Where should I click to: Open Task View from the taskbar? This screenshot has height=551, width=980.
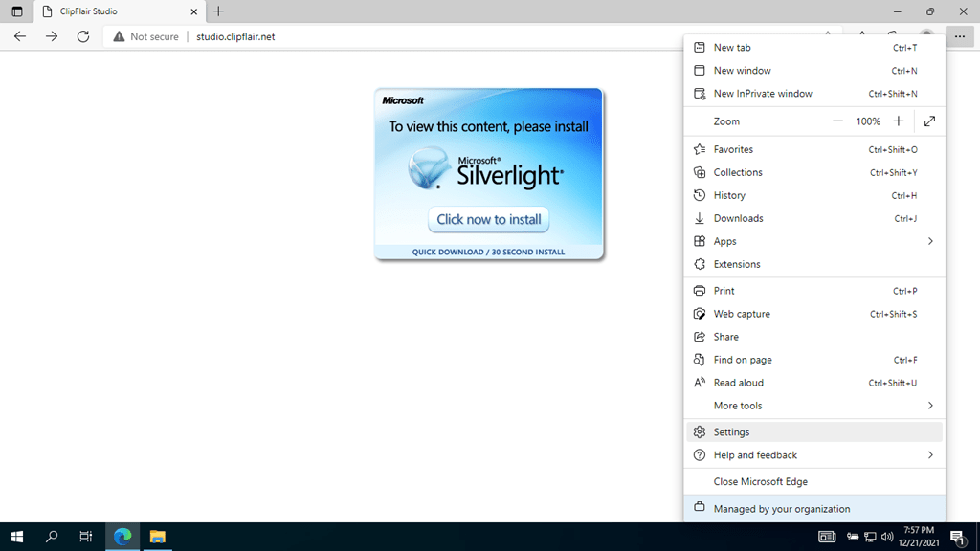coord(85,537)
